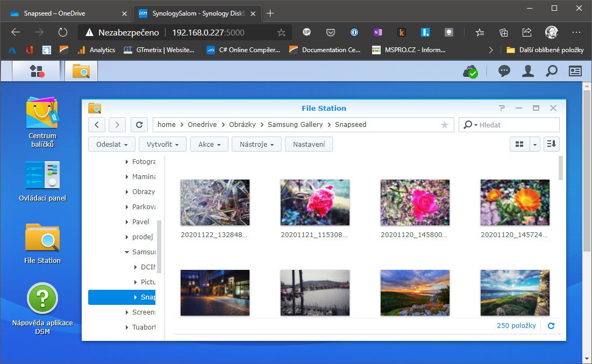Open the view mode dropdown arrow
The image size is (592, 364).
[534, 144]
